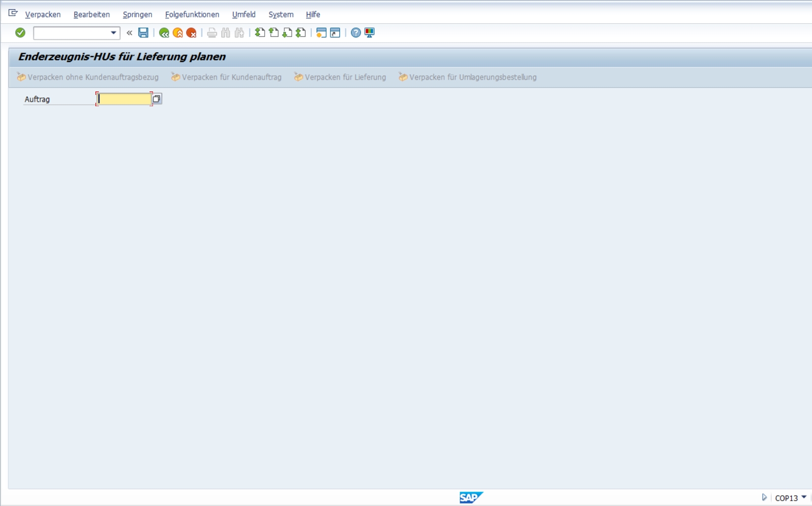The width and height of the screenshot is (812, 506).
Task: Click Verpacken für Umlagerungsbestellung button
Action: (467, 77)
